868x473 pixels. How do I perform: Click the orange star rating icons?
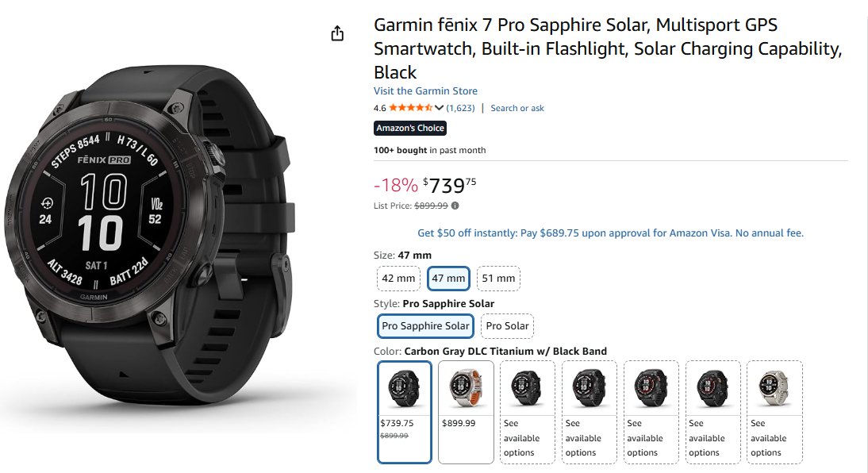tap(410, 108)
